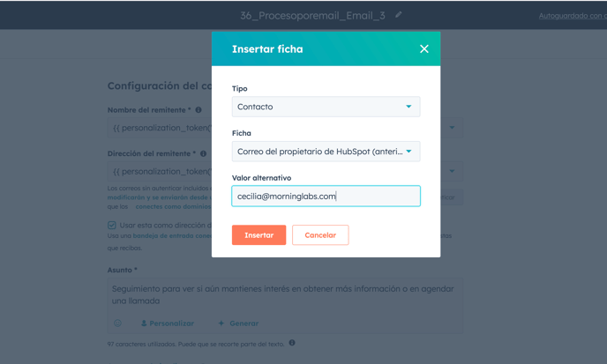Click the Personalizar person icon
This screenshot has width=607, height=364.
[x=145, y=323]
